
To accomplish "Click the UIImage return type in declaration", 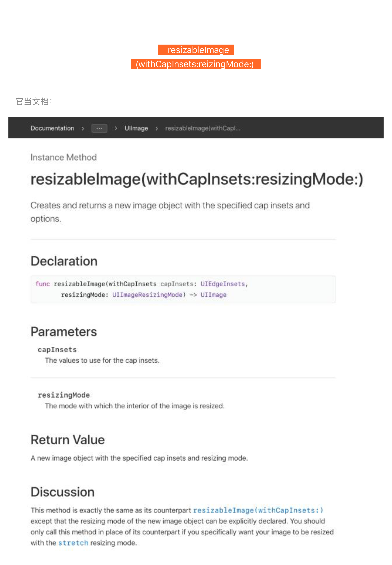I will click(x=213, y=295).
